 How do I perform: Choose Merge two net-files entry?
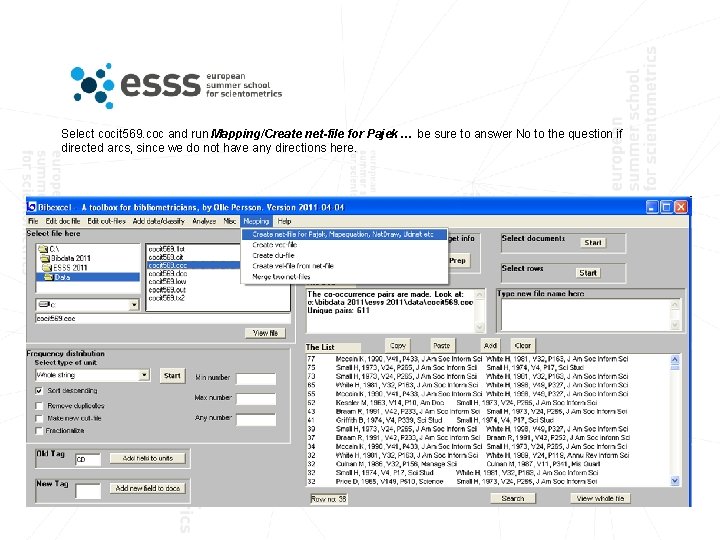tap(281, 276)
